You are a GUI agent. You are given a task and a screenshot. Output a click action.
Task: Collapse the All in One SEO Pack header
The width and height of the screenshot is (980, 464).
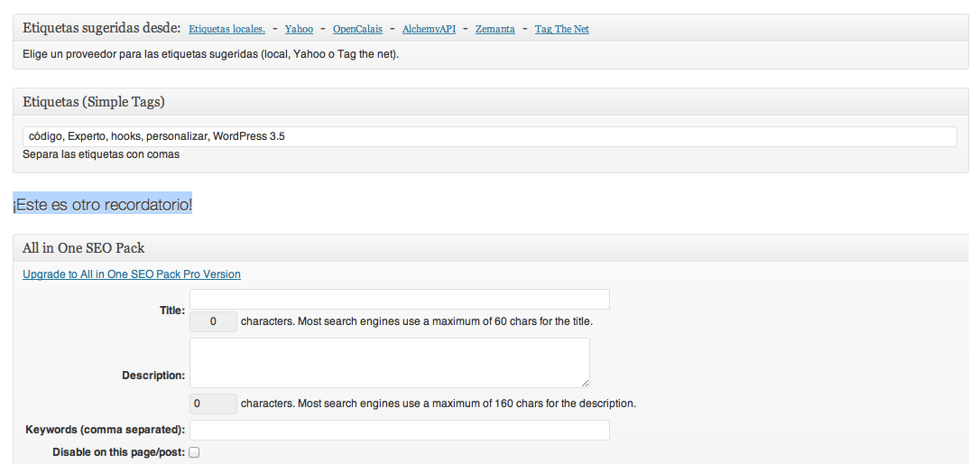pyautogui.click(x=541, y=248)
